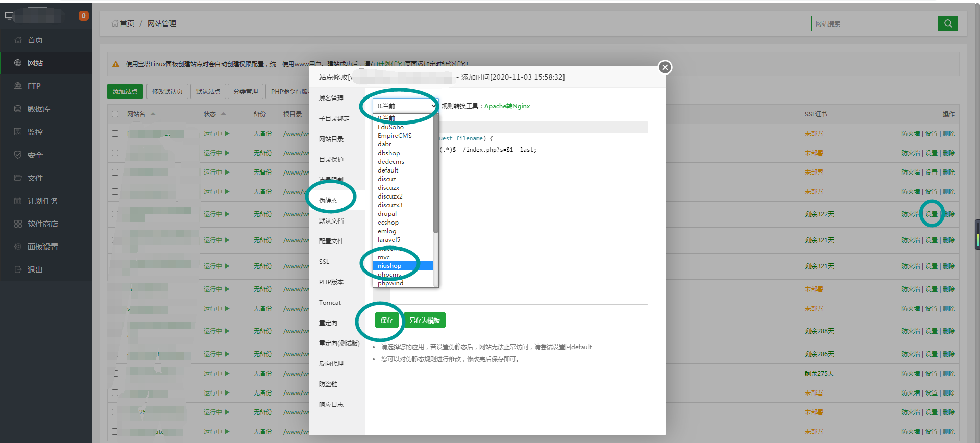Viewport: 980px width, 443px height.
Task: Click the 退出 logout icon
Action: pyautogui.click(x=18, y=269)
